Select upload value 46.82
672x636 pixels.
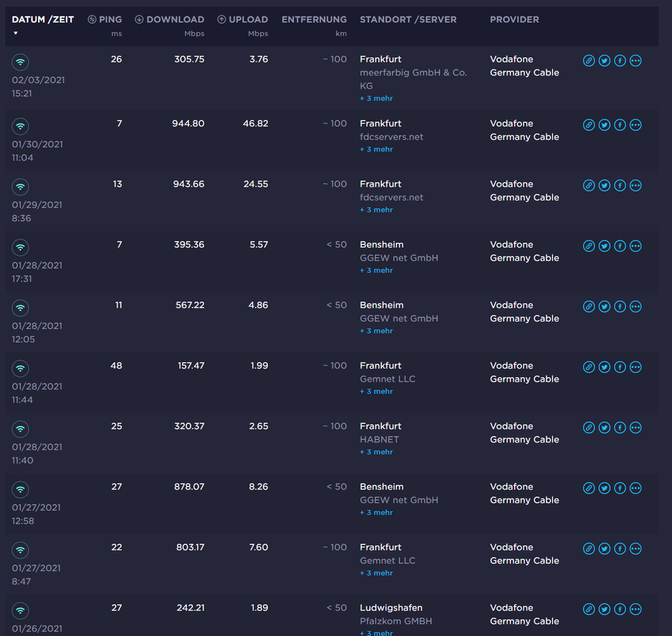(x=256, y=124)
